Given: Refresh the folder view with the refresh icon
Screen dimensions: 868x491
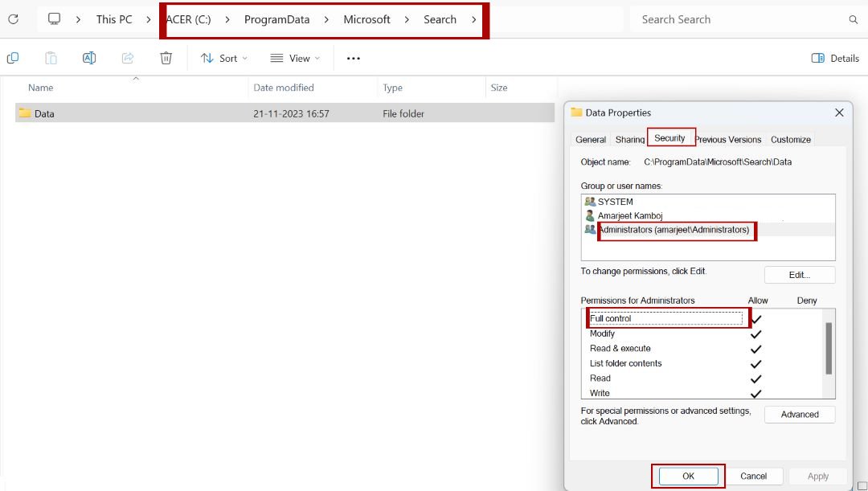Looking at the screenshot, I should click(x=13, y=19).
